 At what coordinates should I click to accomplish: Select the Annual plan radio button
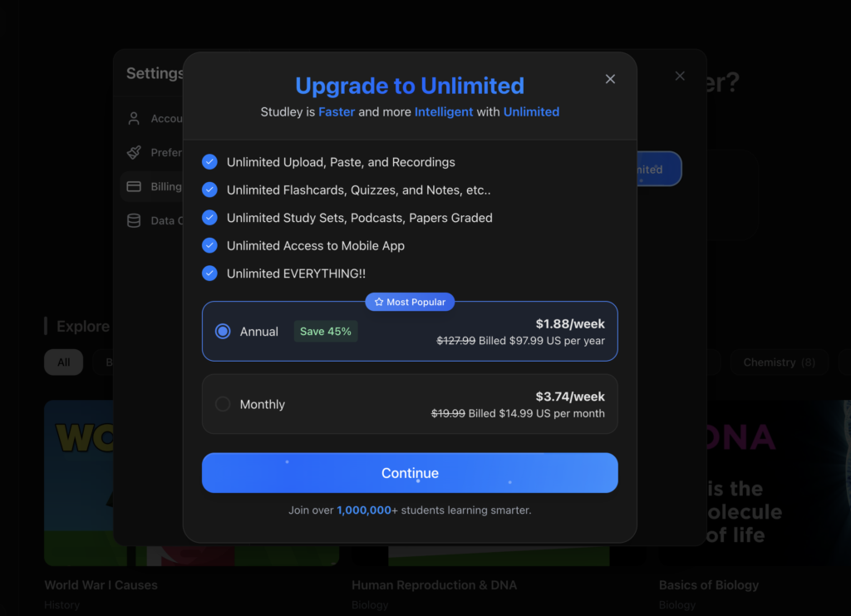pos(223,332)
